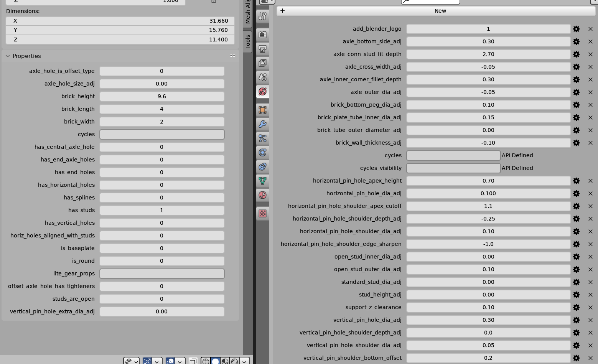Open the View Layer properties tab
The height and width of the screenshot is (364, 598).
pyautogui.click(x=262, y=63)
